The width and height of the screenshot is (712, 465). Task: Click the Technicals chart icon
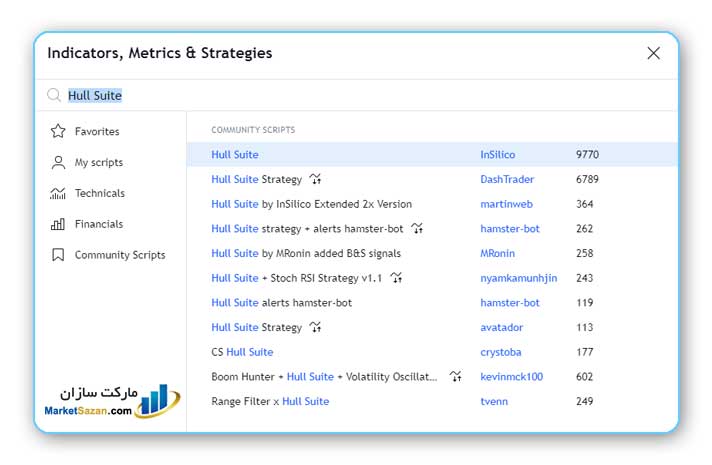pyautogui.click(x=58, y=193)
